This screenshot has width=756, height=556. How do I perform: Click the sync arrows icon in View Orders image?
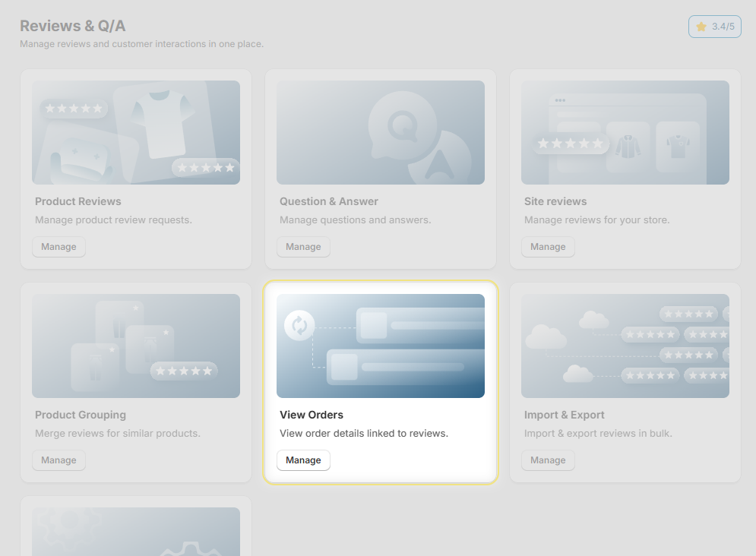[x=299, y=326]
